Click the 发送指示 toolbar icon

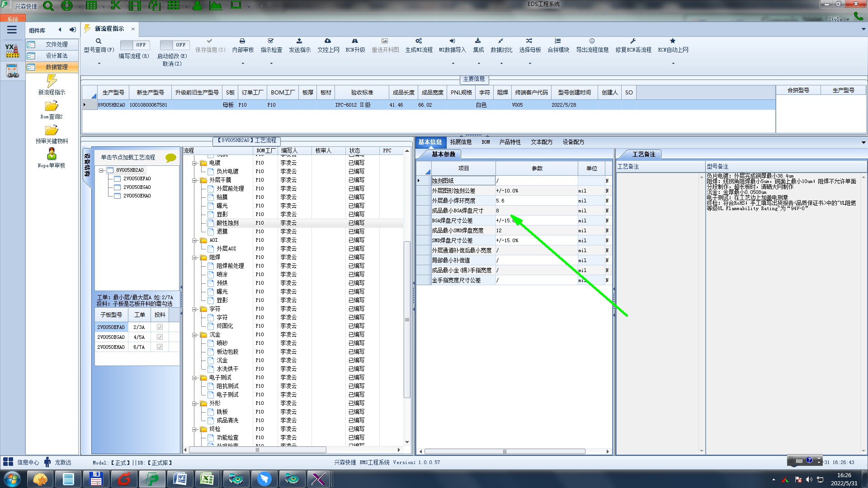(x=299, y=41)
